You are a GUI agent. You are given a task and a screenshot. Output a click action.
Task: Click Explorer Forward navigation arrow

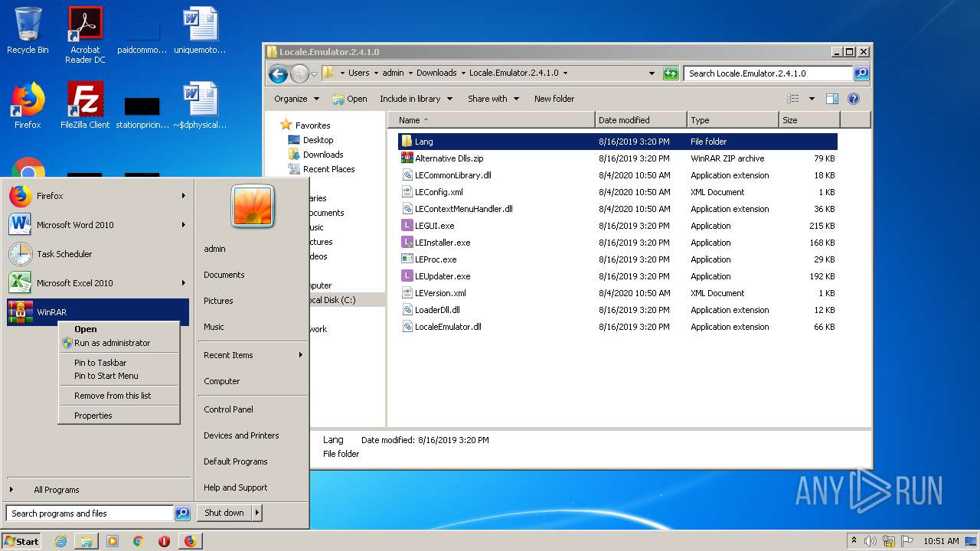click(299, 73)
